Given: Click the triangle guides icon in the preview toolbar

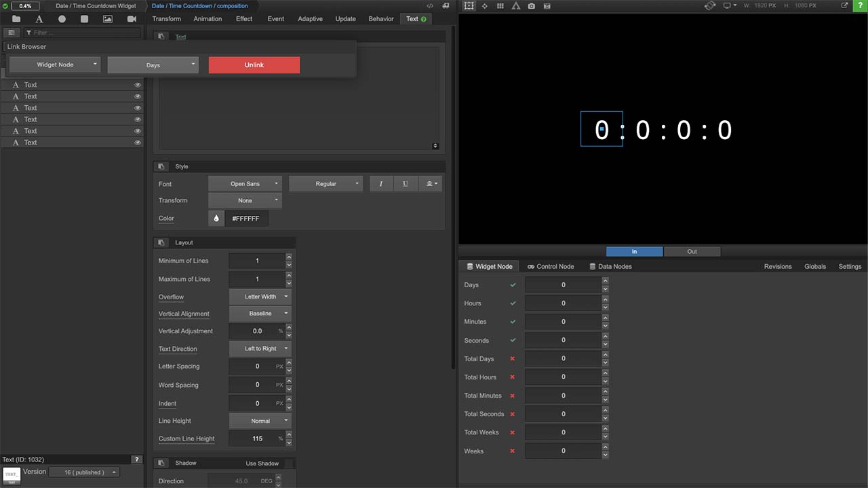Looking at the screenshot, I should coord(516,5).
